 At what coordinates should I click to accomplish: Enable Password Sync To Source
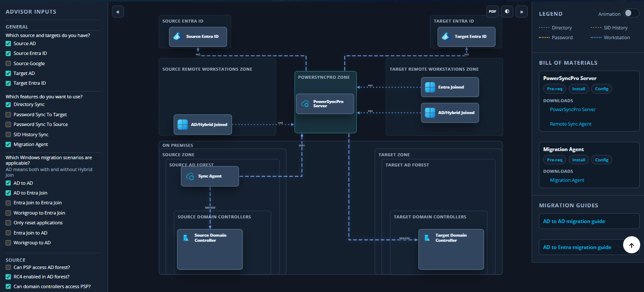[x=8, y=124]
